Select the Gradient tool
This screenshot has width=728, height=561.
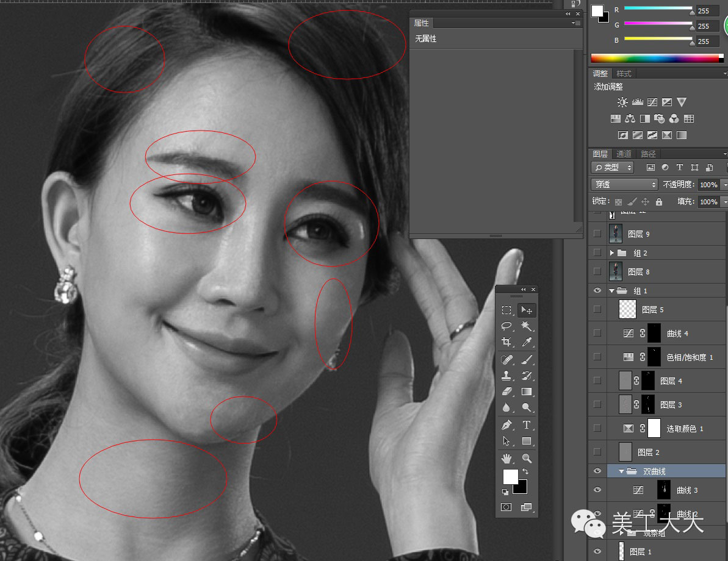527,391
